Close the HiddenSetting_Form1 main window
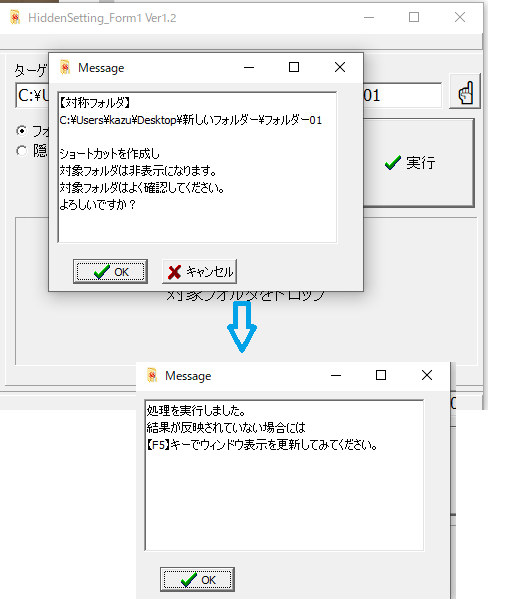The width and height of the screenshot is (525, 605). coord(460,17)
